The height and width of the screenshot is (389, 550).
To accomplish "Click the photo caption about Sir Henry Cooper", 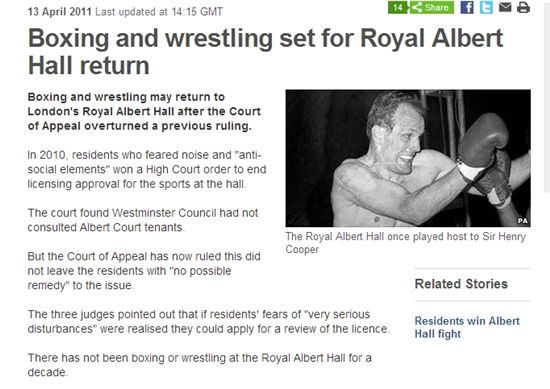I will pos(405,243).
